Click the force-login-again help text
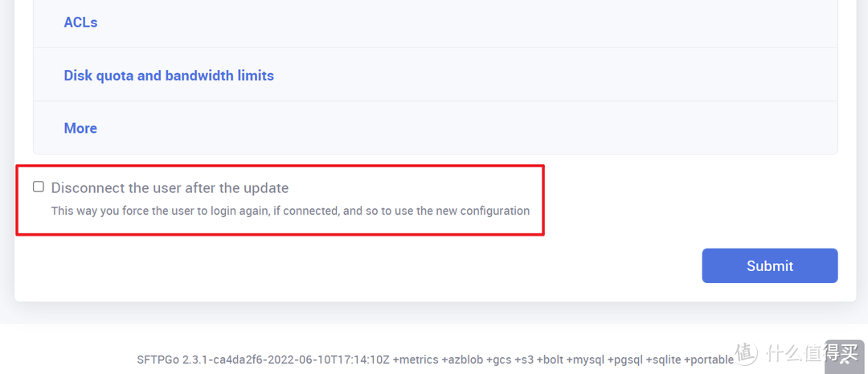868x374 pixels. (290, 211)
